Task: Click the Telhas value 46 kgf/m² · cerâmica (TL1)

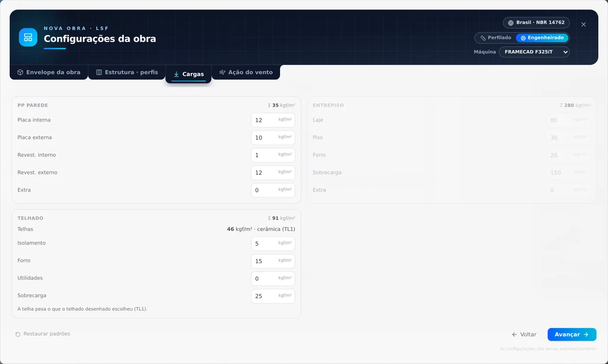Action: tap(261, 229)
